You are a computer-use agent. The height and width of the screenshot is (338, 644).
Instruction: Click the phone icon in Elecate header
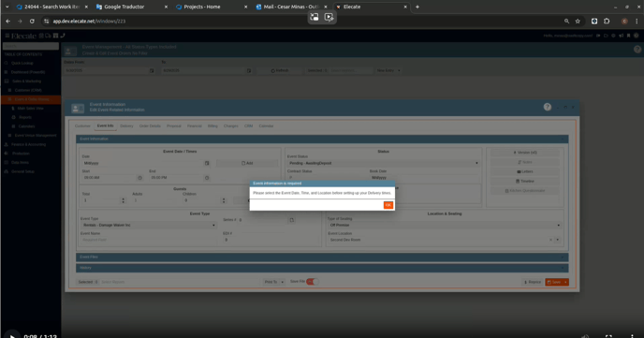click(x=63, y=36)
